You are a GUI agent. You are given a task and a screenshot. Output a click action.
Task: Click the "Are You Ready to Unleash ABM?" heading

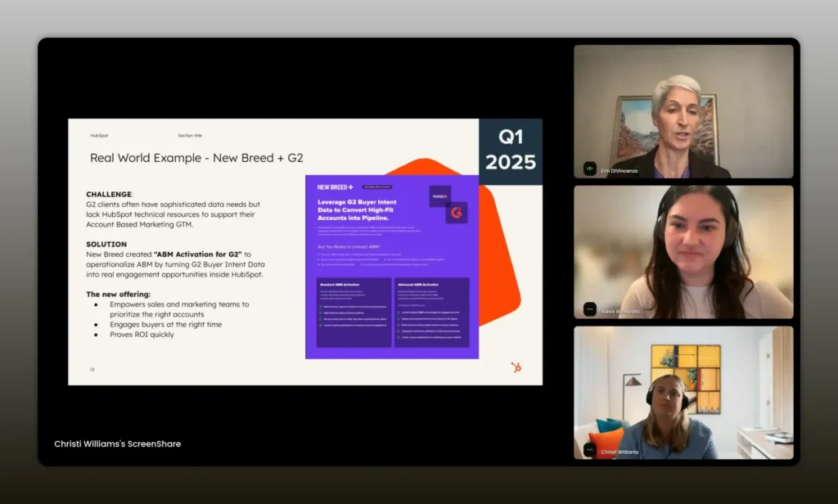pyautogui.click(x=350, y=246)
